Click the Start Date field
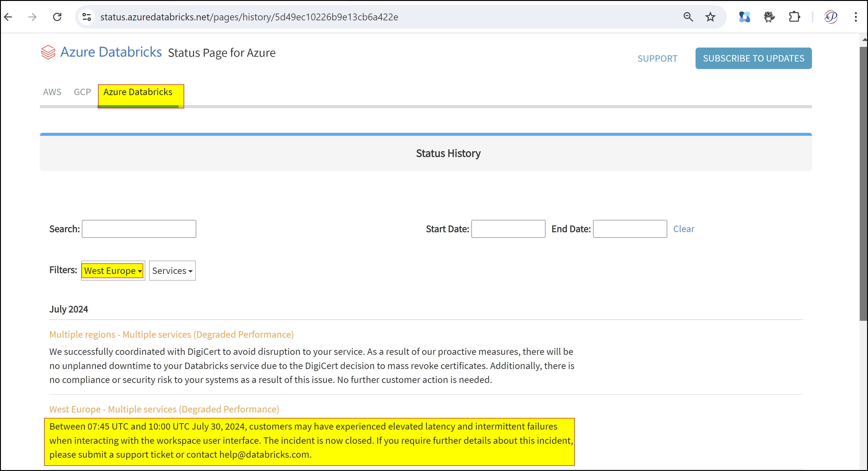The width and height of the screenshot is (868, 471). click(508, 229)
